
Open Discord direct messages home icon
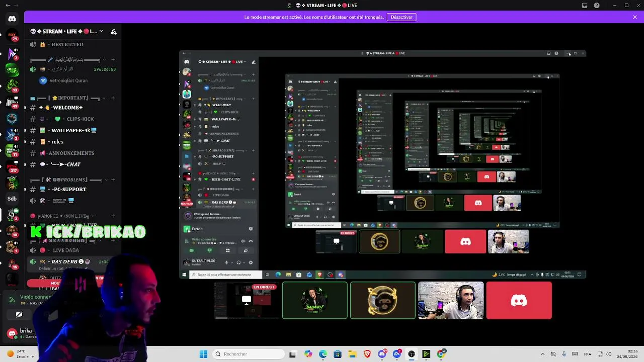[12, 19]
